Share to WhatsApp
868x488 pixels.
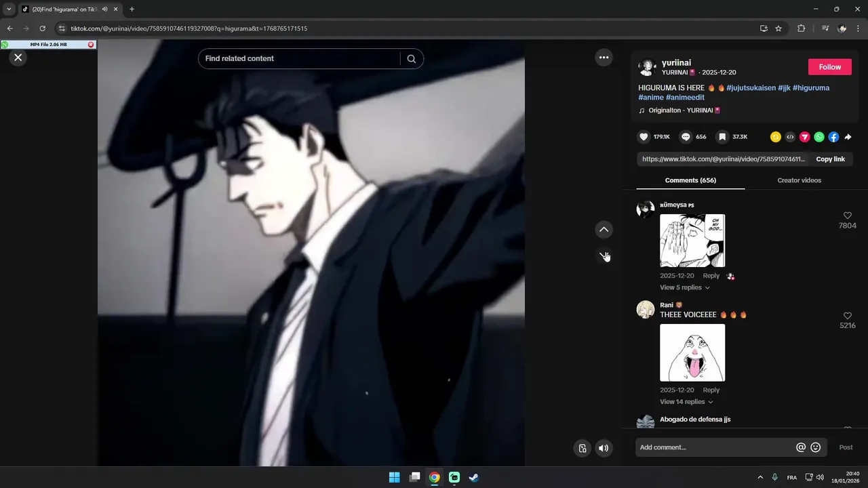819,137
